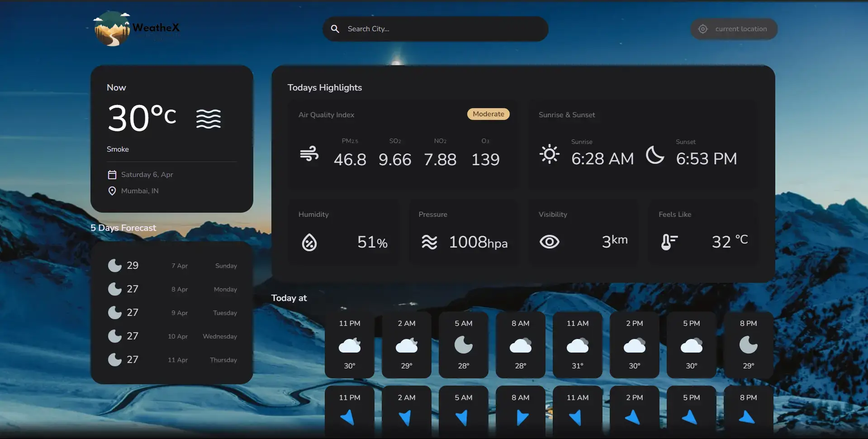
Task: Click the Search City input field
Action: (434, 29)
